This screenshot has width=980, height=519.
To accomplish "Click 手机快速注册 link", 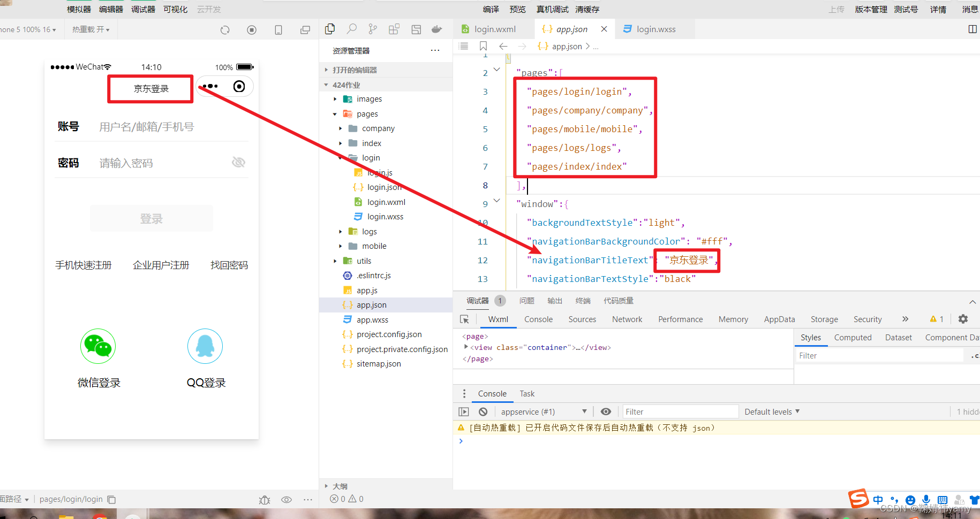I will [x=84, y=265].
